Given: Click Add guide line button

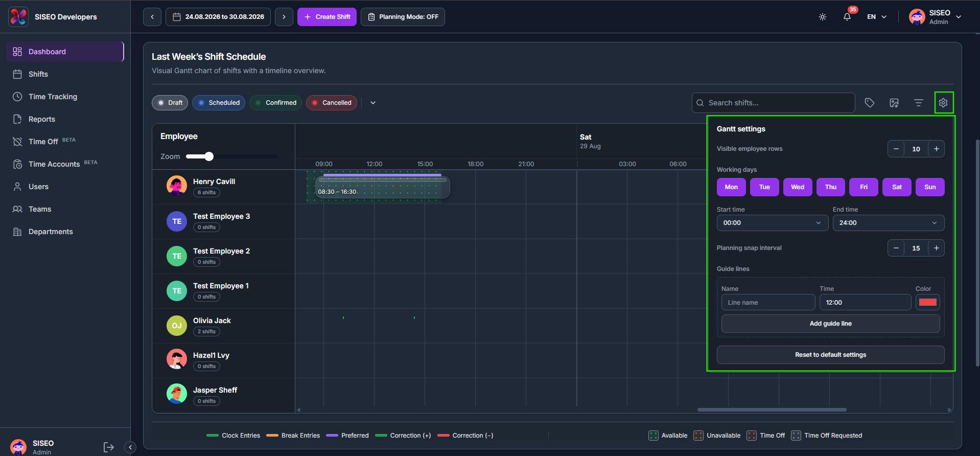Looking at the screenshot, I should [830, 324].
